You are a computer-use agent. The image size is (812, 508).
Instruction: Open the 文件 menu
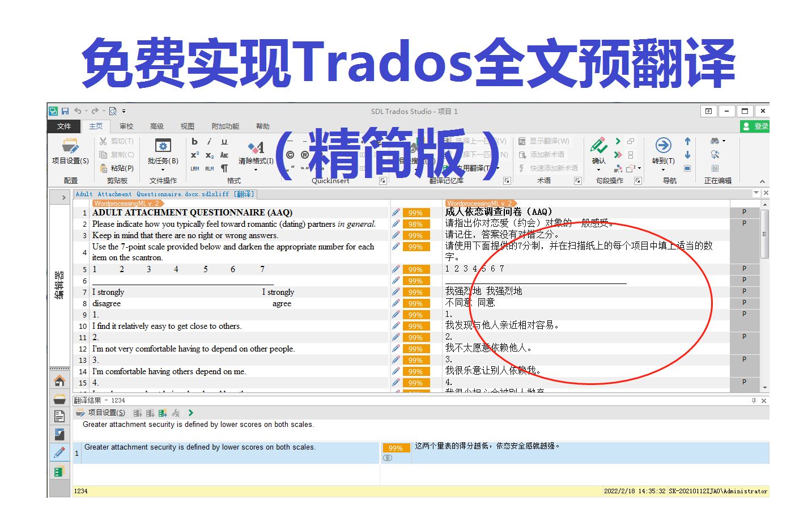click(64, 126)
